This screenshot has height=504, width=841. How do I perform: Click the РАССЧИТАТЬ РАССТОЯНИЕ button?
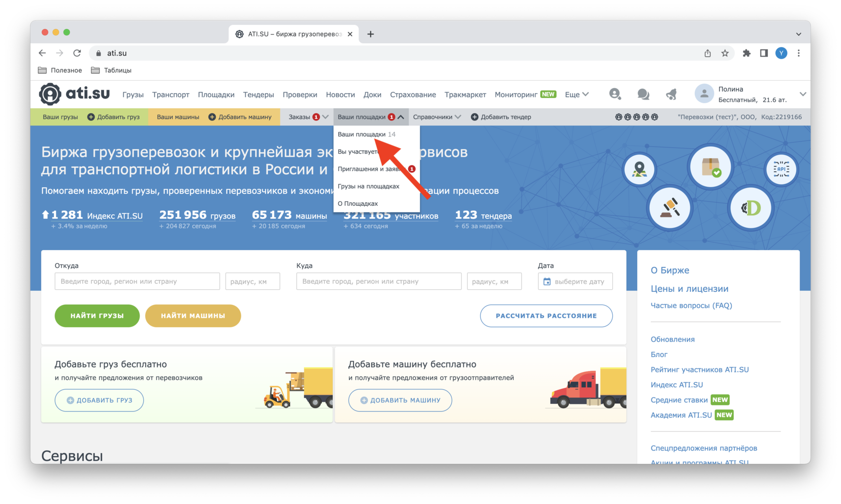[x=546, y=316]
